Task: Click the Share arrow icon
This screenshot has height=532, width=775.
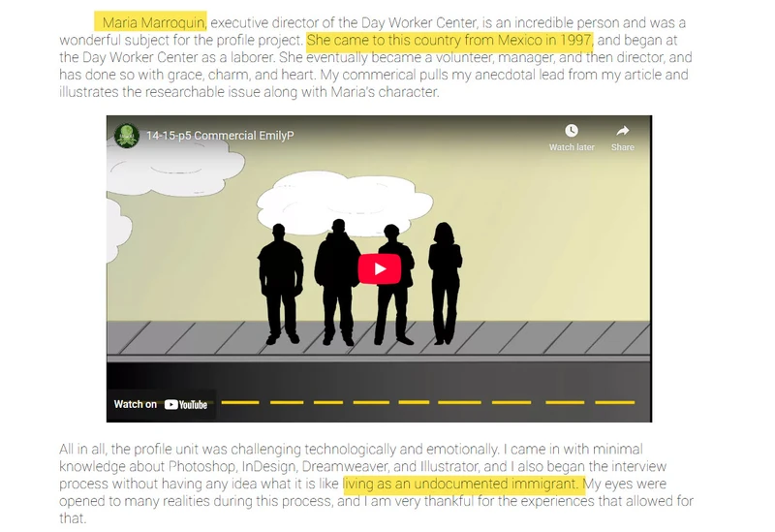Action: pyautogui.click(x=623, y=131)
